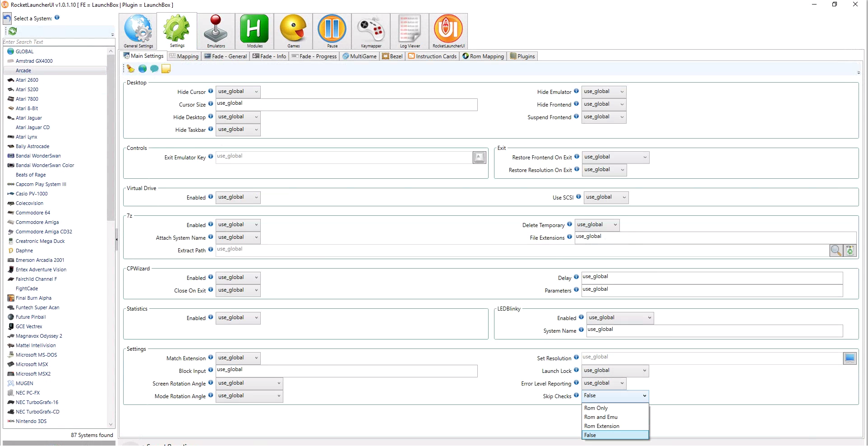Open the Hide Emulator dropdown
This screenshot has height=446, width=868.
(x=604, y=92)
